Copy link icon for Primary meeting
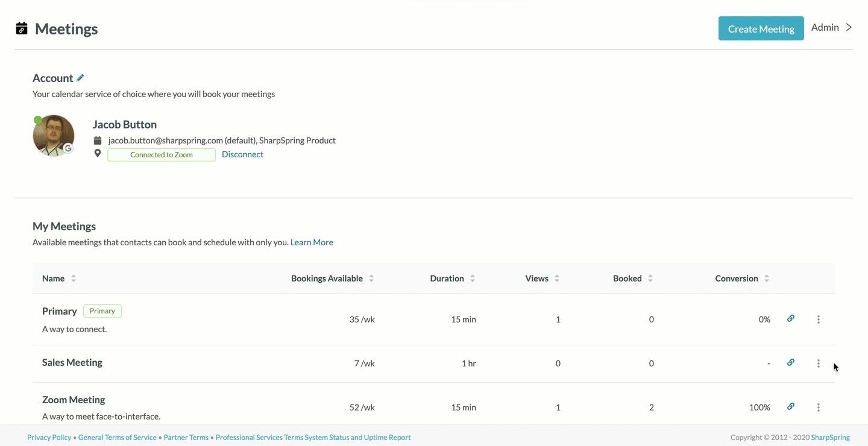The width and height of the screenshot is (868, 446). coord(791,319)
